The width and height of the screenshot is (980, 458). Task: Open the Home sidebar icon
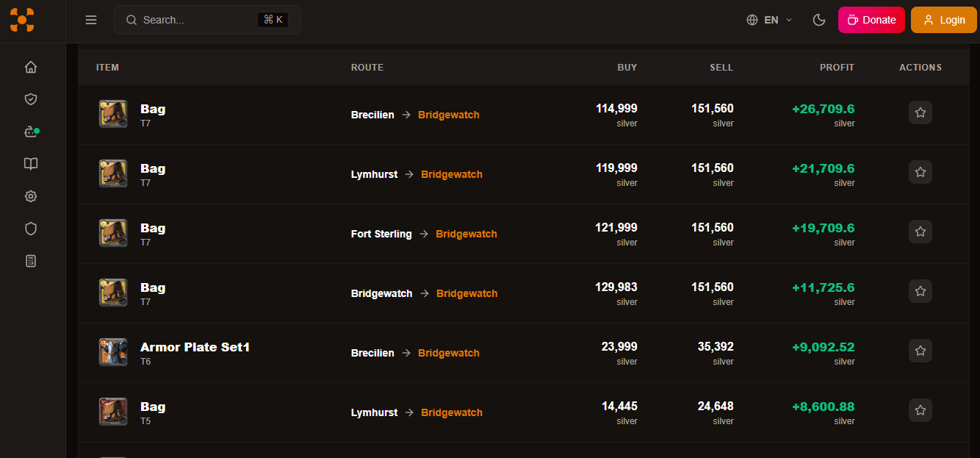point(31,67)
